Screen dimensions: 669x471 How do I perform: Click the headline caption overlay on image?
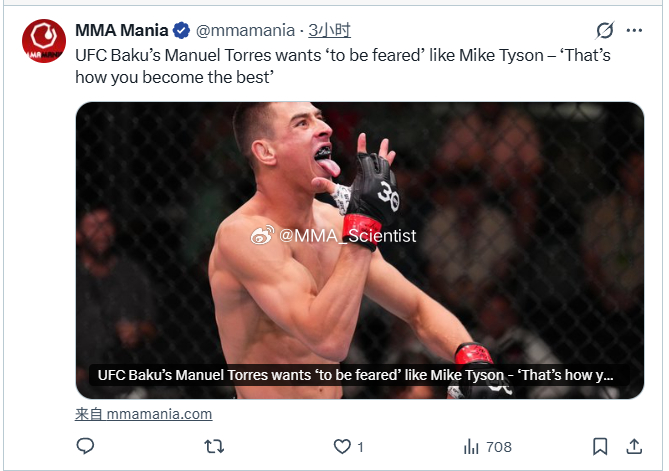[x=355, y=375]
